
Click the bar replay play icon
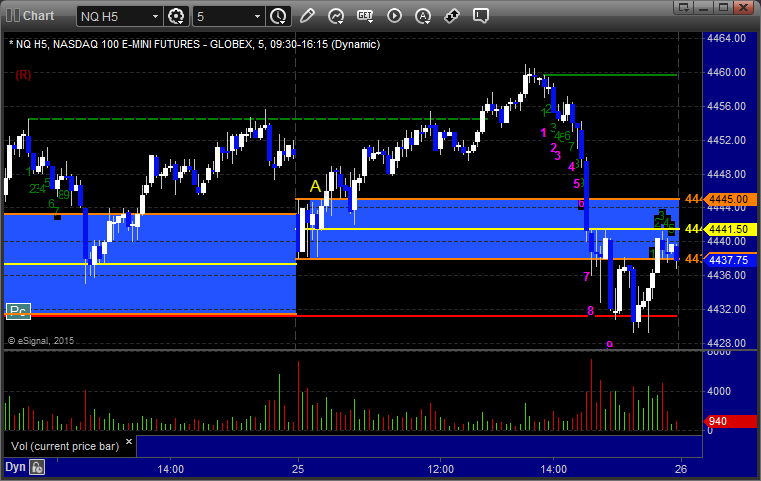point(394,16)
